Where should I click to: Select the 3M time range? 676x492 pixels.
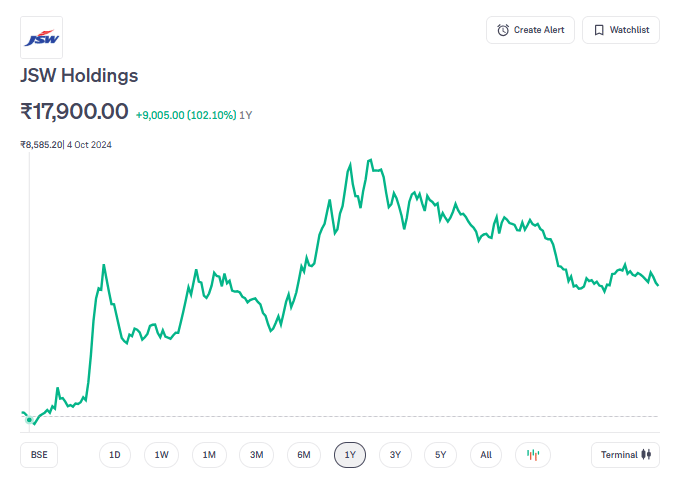(x=257, y=455)
